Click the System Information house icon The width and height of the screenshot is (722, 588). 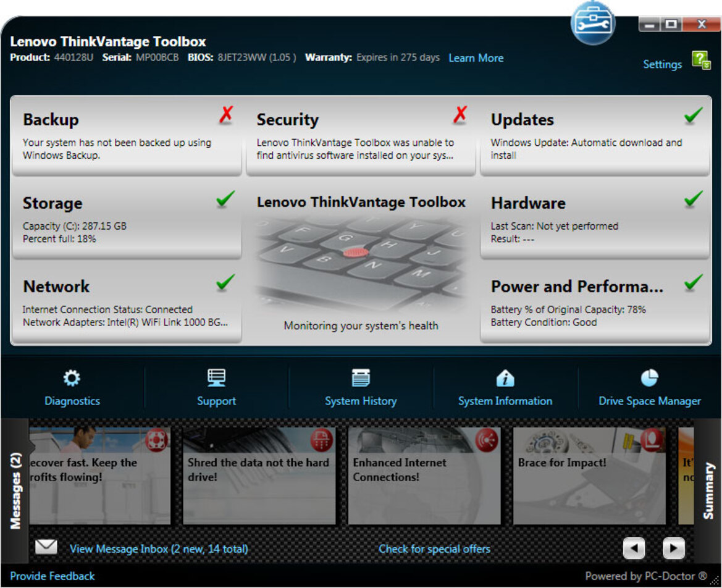point(505,378)
